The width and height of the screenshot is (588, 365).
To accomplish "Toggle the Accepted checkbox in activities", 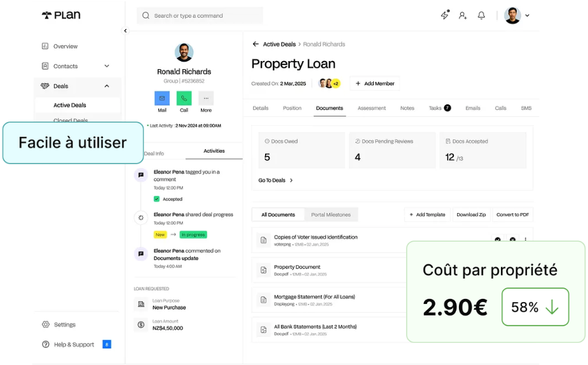I will 156,199.
